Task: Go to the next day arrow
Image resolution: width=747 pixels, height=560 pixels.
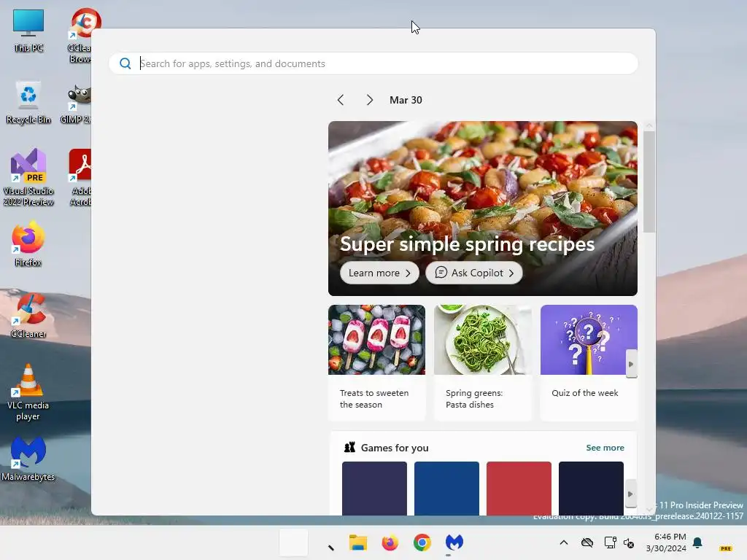Action: (x=370, y=100)
